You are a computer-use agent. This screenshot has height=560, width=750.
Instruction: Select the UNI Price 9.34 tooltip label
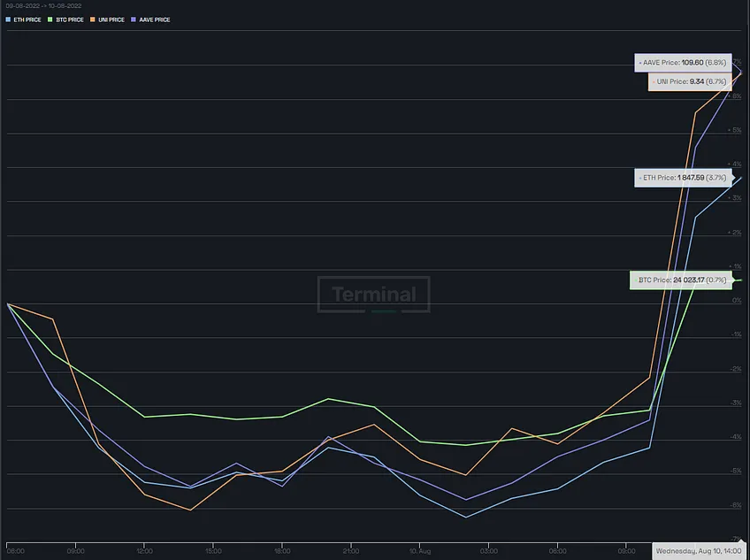coord(690,81)
